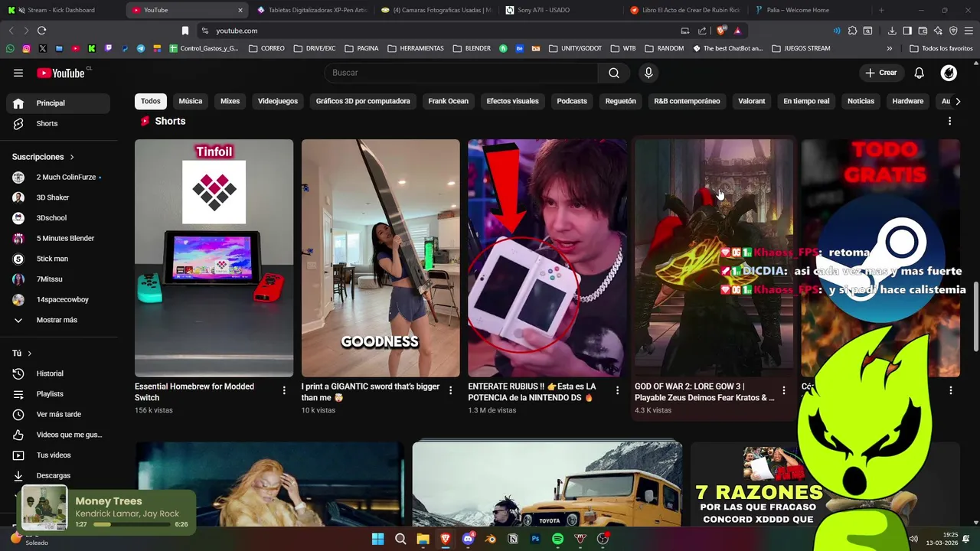Open 2 Much ColinFurze subscription

coord(59,177)
